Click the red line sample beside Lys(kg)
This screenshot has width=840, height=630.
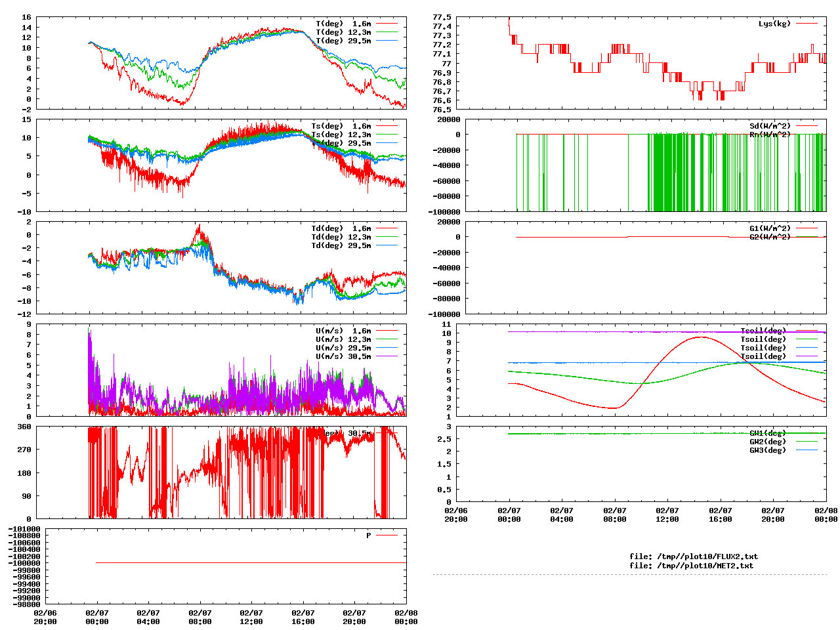coord(807,24)
